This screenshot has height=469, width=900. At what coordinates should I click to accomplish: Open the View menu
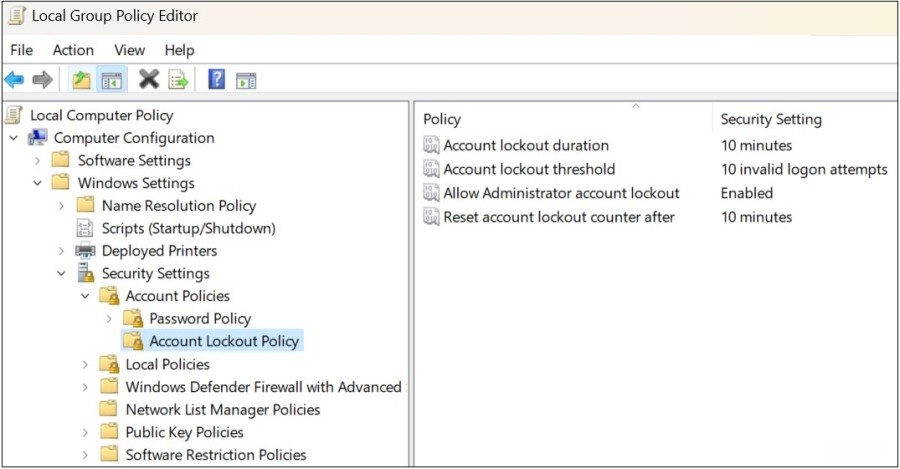tap(129, 50)
